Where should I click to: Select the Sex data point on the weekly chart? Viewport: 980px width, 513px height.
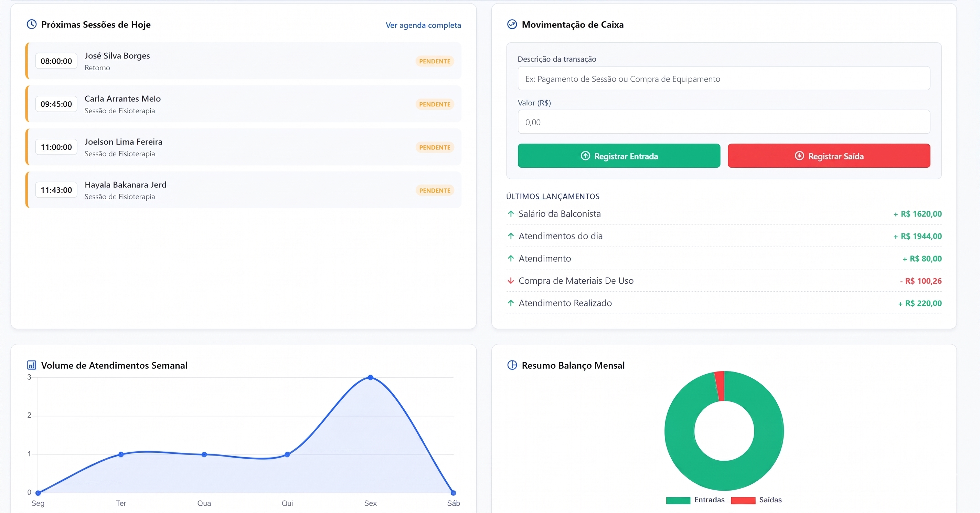pos(370,377)
